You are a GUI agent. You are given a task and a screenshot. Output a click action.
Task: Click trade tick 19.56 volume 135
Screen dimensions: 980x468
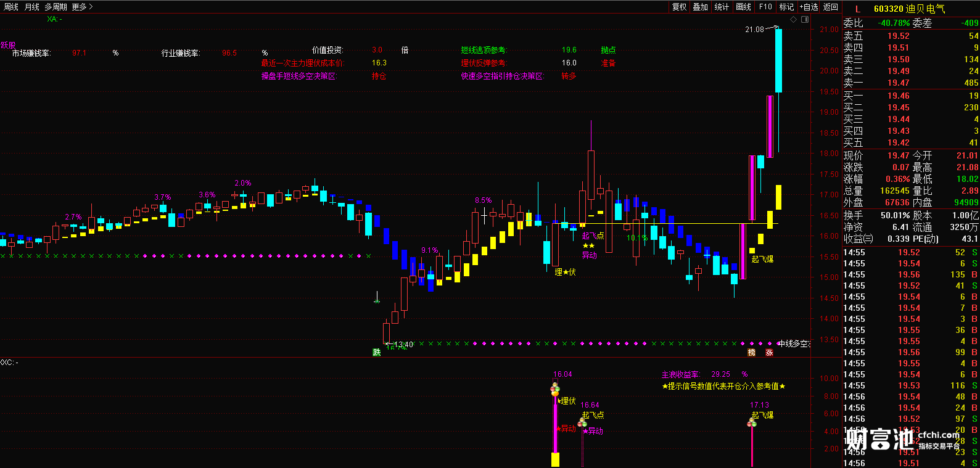click(x=911, y=274)
